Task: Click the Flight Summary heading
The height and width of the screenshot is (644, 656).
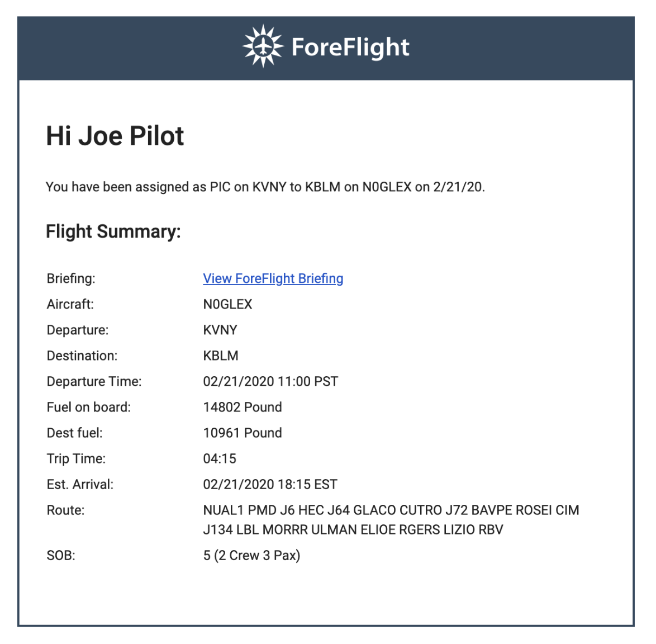Action: point(113,231)
